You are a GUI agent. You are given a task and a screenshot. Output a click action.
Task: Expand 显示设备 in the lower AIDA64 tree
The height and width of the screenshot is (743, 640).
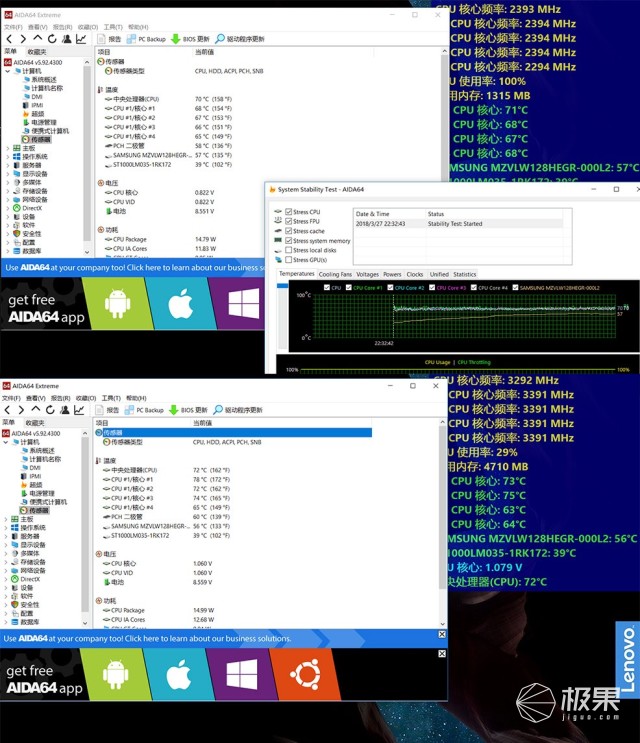click(x=6, y=545)
